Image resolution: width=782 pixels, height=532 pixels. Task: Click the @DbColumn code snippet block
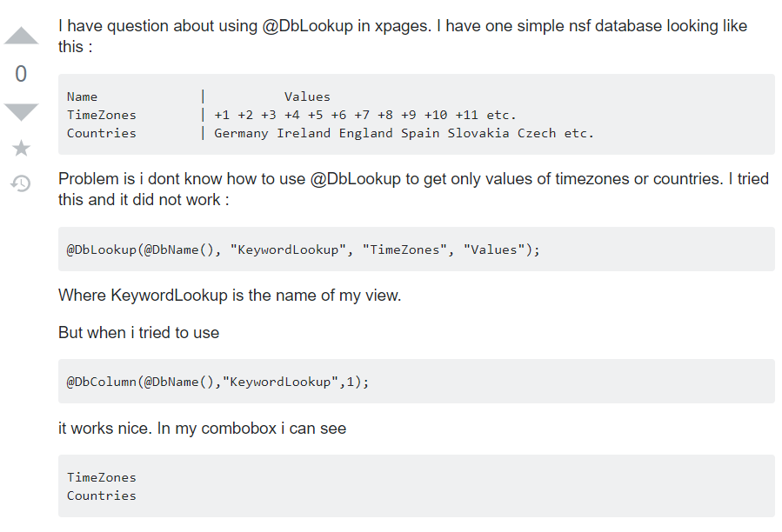(217, 382)
